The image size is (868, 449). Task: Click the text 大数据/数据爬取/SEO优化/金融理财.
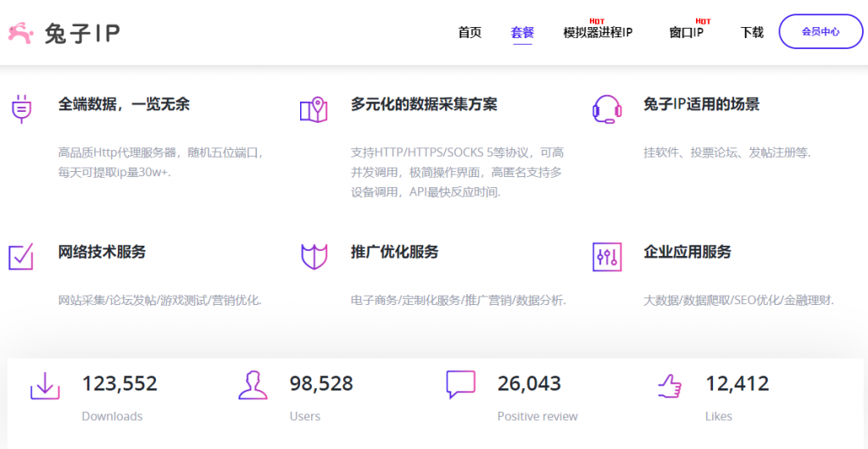[x=738, y=301]
